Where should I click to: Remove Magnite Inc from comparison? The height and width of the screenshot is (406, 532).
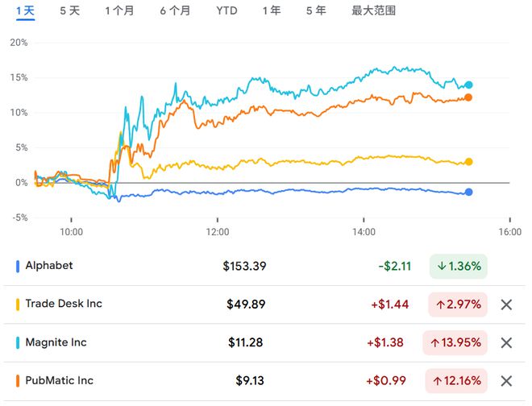click(506, 343)
